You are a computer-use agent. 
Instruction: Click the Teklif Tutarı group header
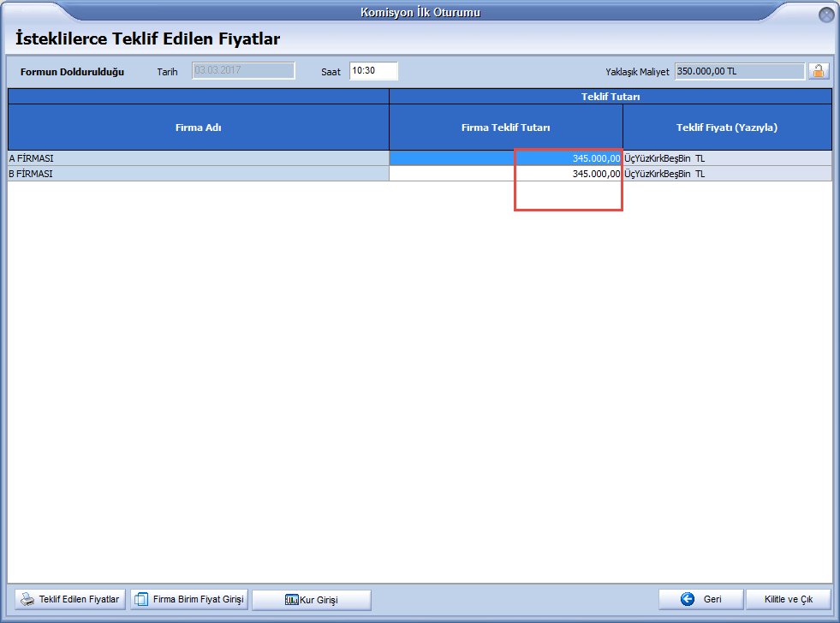point(610,97)
